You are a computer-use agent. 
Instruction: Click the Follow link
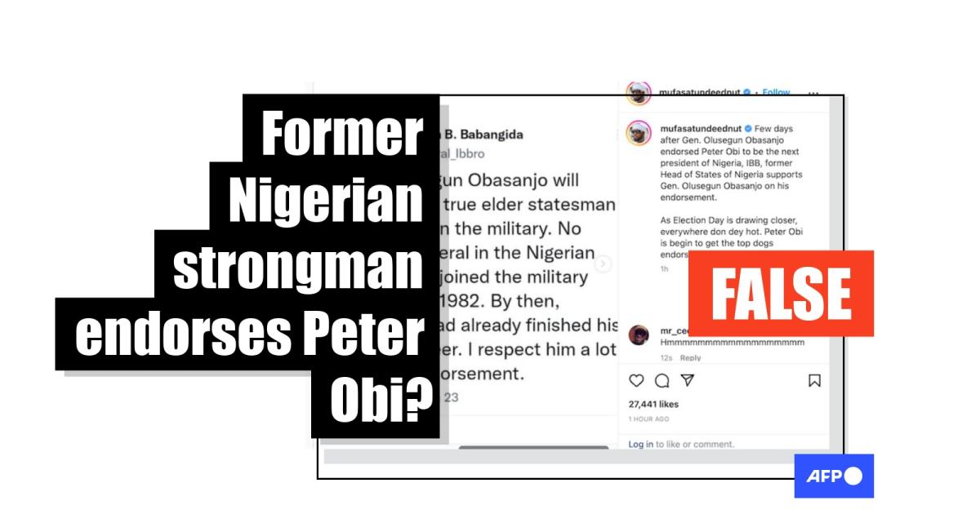pos(776,92)
